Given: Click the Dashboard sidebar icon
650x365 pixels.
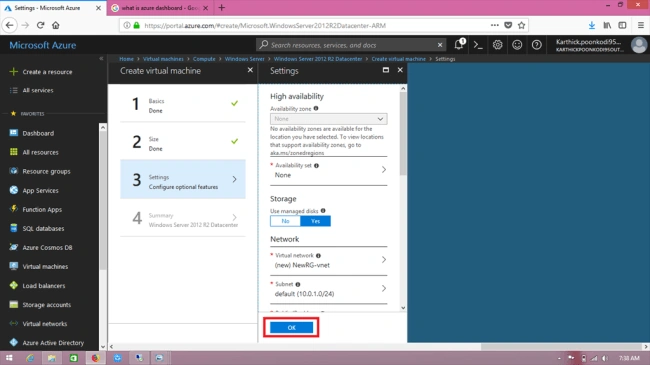Looking at the screenshot, I should pos(14,133).
